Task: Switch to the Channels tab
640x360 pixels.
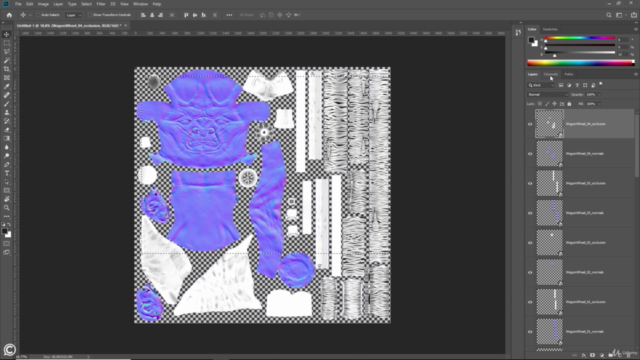Action: click(551, 74)
